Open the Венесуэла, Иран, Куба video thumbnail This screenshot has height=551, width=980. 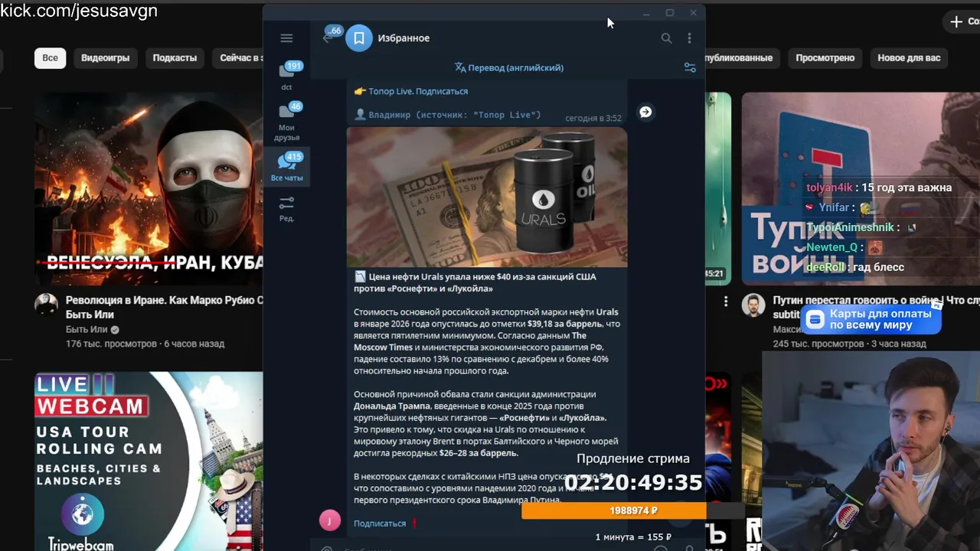149,188
